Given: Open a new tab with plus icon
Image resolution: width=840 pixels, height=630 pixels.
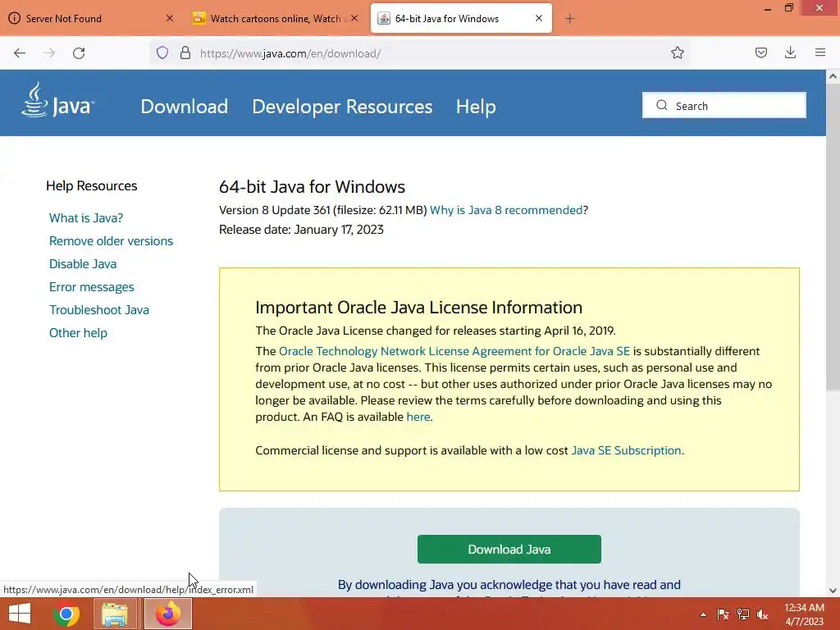Looking at the screenshot, I should pyautogui.click(x=569, y=19).
